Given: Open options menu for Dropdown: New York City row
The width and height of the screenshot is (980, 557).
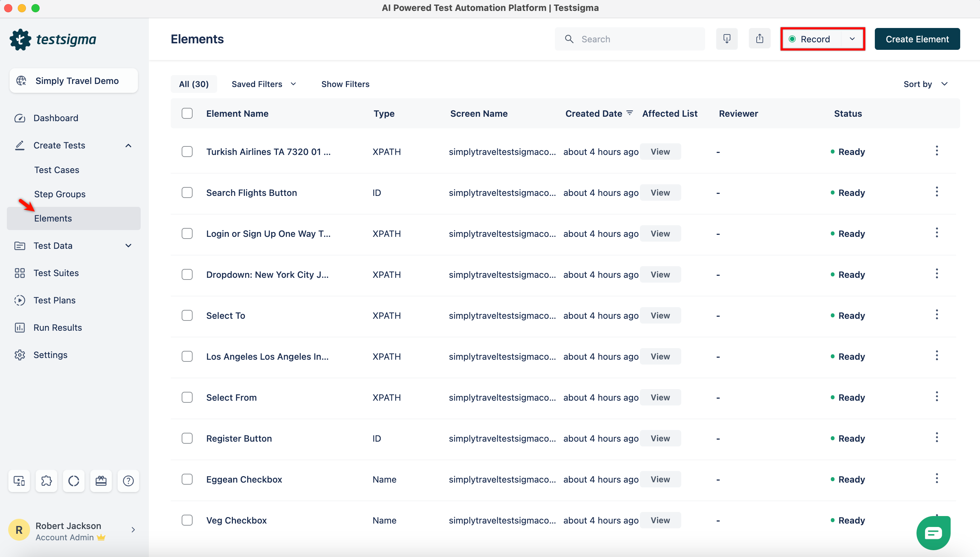Looking at the screenshot, I should 937,273.
